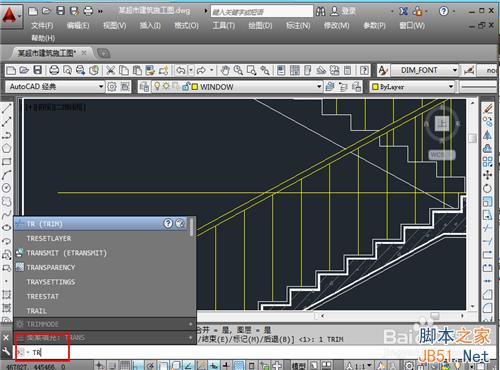Select the Rotate tool in Modify toolbar
500x370 pixels.
point(488,188)
